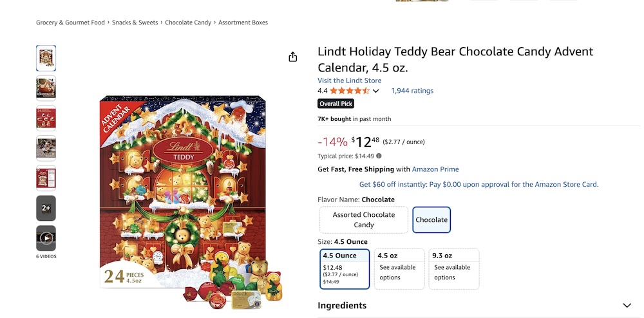Select the Chocolate flavor option
The height and width of the screenshot is (318, 644).
click(x=431, y=220)
